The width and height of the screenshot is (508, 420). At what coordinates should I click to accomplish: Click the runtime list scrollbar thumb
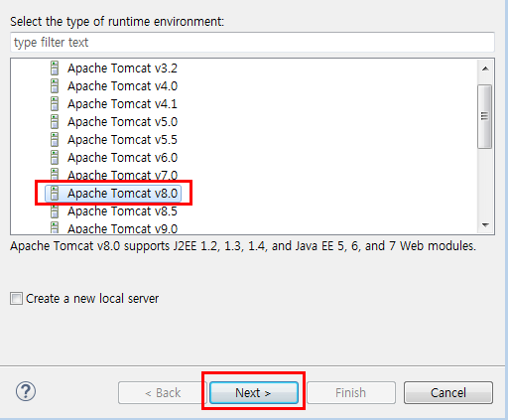click(485, 116)
